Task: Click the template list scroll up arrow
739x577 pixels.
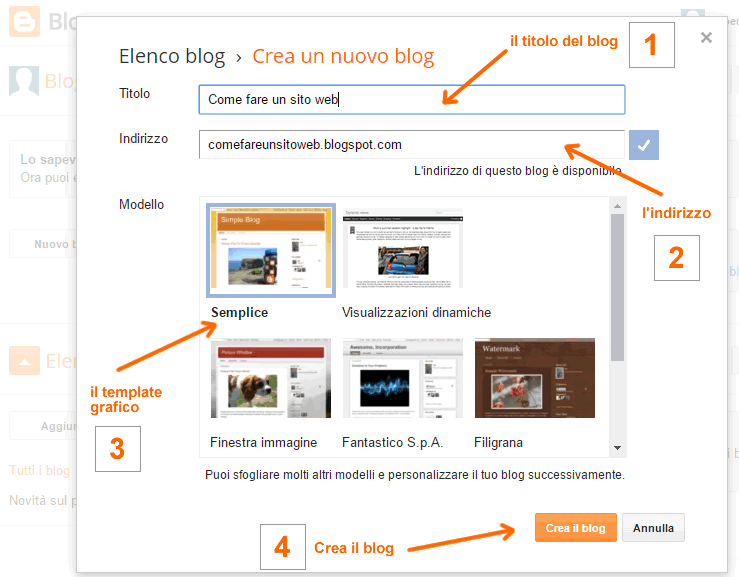Action: click(617, 206)
